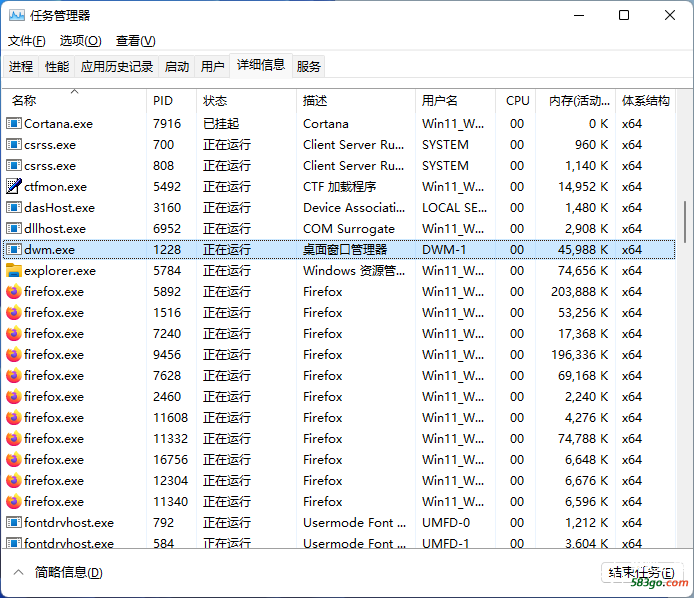Click the vertical scrollbar thumb
Image resolution: width=694 pixels, height=598 pixels.
[x=685, y=221]
